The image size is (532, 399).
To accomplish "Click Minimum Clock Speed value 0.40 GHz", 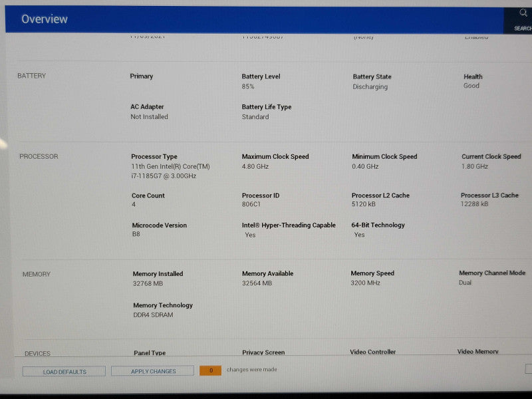I will click(x=365, y=167).
